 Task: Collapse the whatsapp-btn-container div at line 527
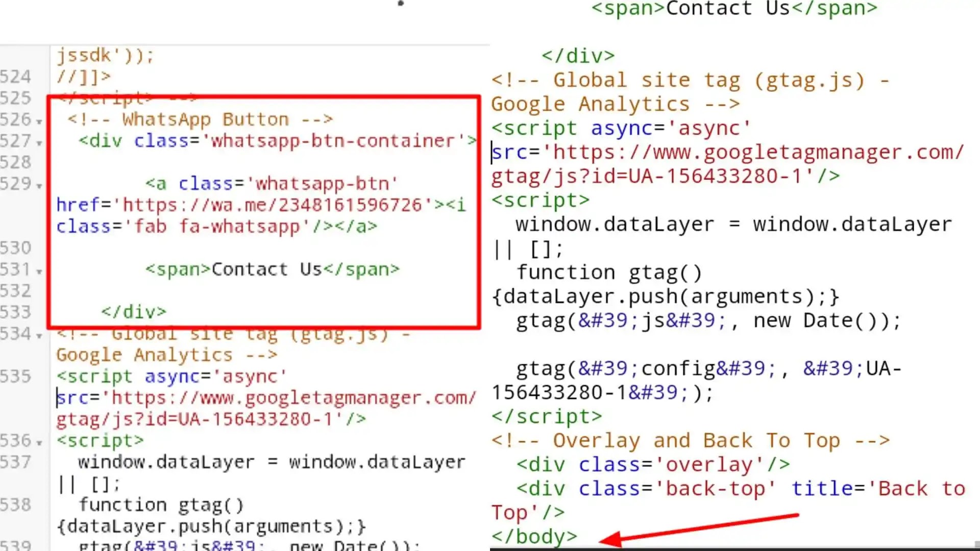pos(39,143)
